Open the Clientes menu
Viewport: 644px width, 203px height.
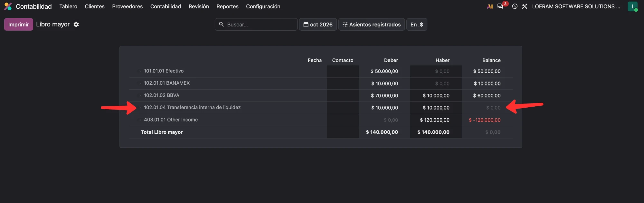(x=95, y=6)
